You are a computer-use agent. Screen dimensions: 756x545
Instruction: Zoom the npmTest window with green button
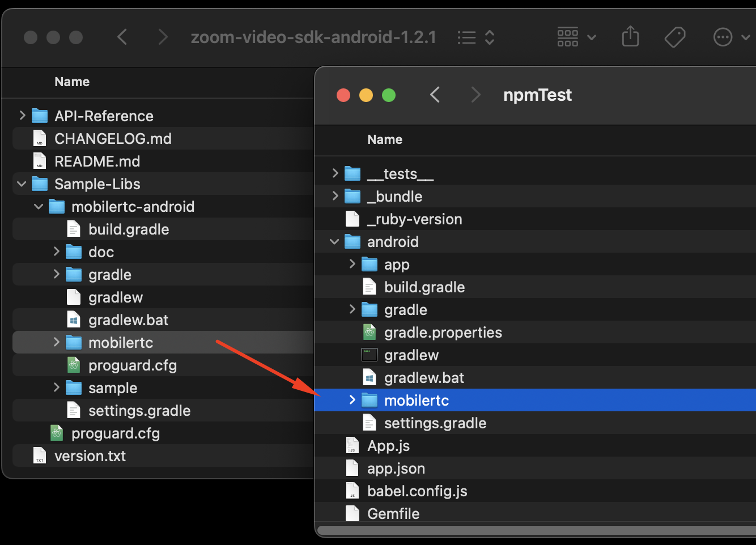click(389, 95)
